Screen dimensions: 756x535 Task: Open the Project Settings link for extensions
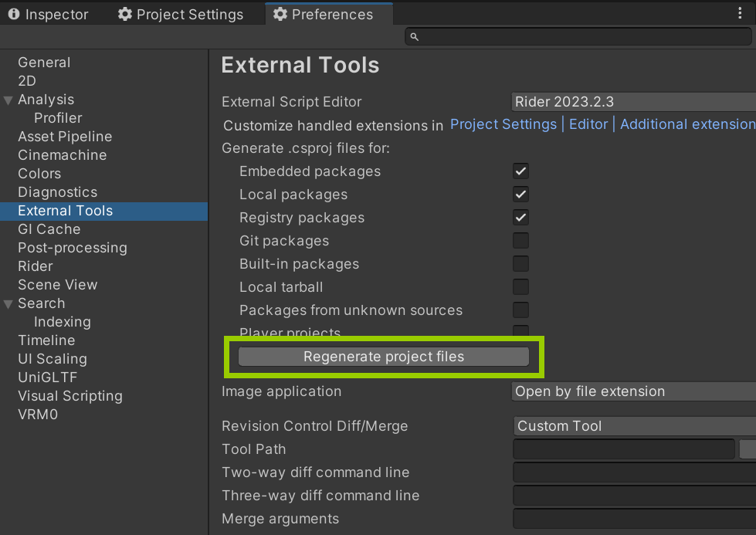click(503, 124)
